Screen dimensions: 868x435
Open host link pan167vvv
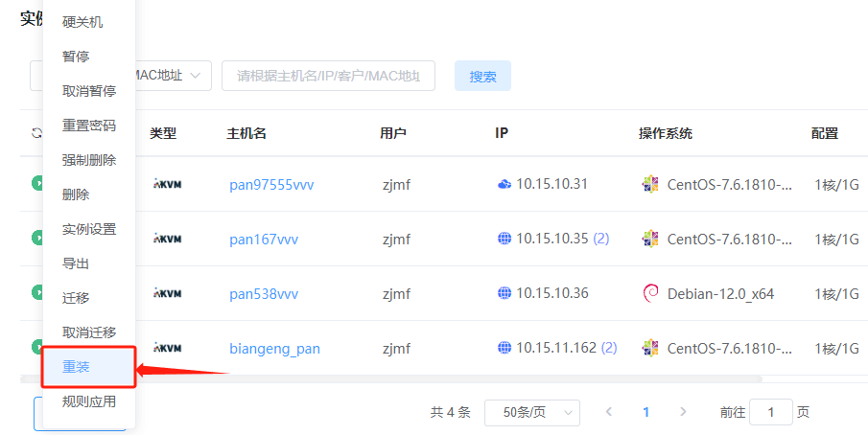click(x=264, y=240)
